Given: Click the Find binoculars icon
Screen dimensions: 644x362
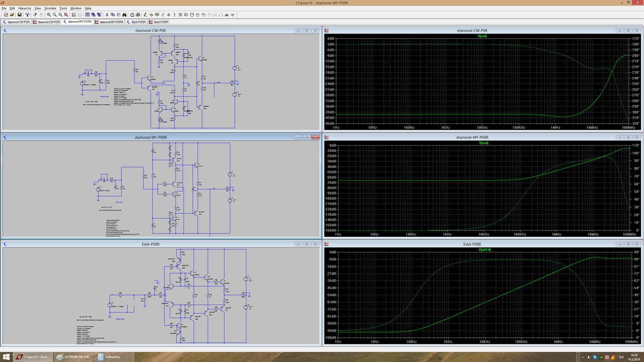Looking at the screenshot, I should tap(124, 15).
